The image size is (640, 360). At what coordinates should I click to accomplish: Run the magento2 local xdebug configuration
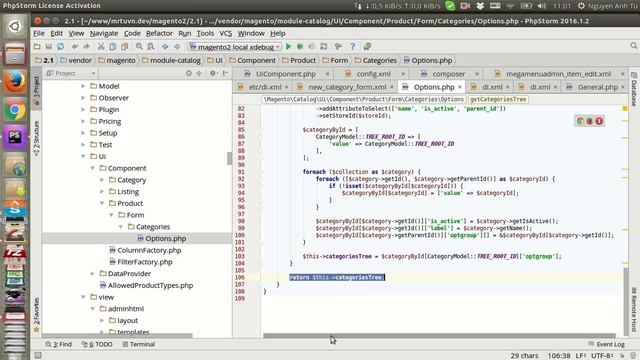(289, 47)
